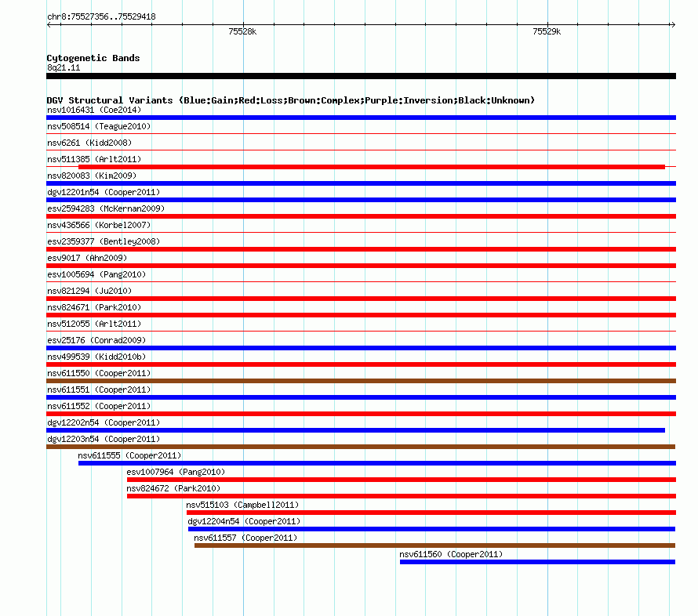Click the brown bar under nsv611557
Viewport: 698px width, 616px height.
(435, 545)
